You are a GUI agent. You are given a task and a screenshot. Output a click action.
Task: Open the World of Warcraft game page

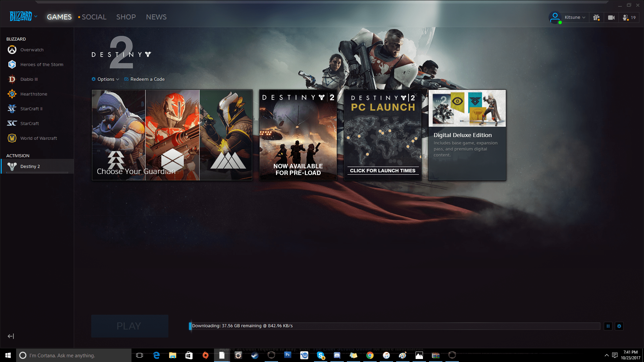click(x=38, y=138)
